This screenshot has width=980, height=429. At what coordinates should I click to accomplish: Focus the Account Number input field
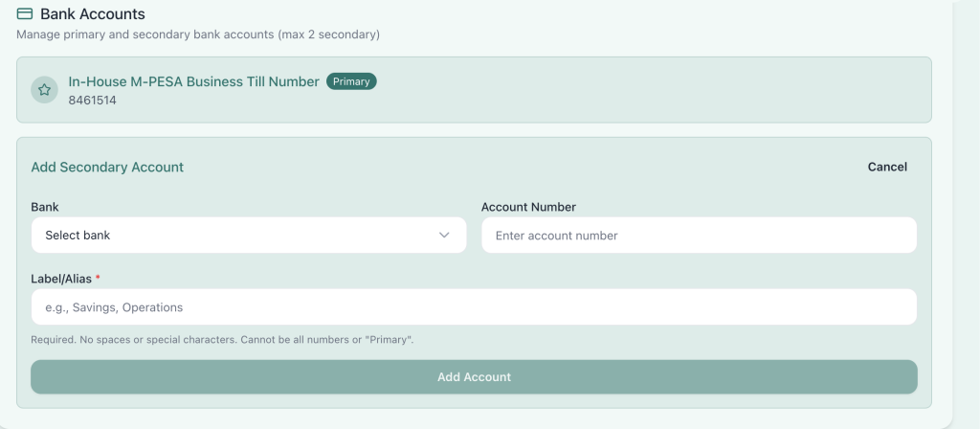click(x=699, y=236)
